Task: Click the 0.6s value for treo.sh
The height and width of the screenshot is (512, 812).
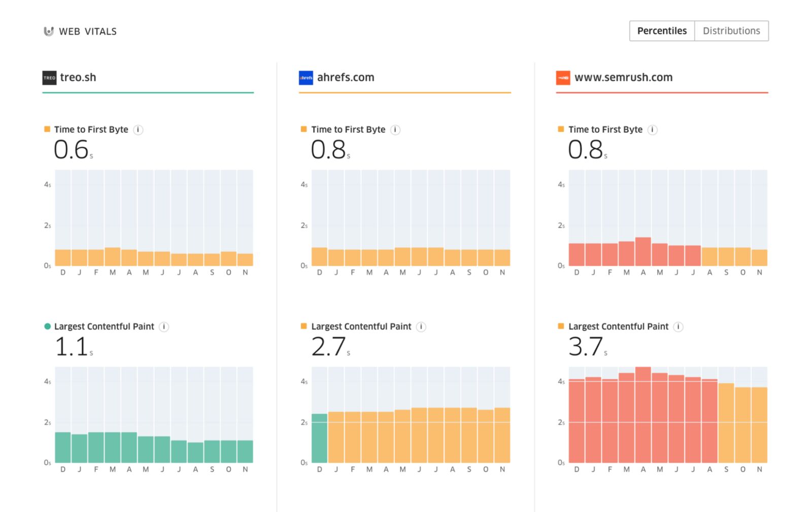Action: point(74,150)
